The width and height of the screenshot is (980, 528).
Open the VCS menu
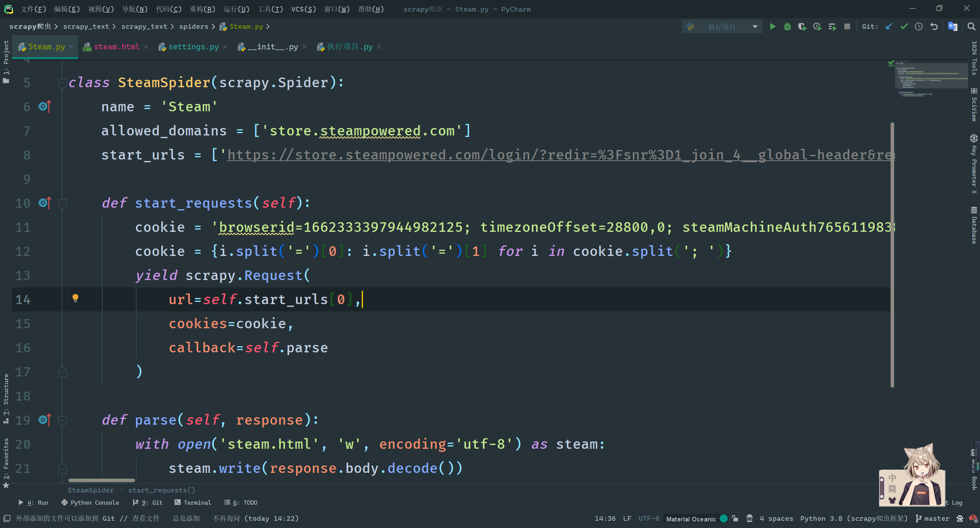pos(303,9)
